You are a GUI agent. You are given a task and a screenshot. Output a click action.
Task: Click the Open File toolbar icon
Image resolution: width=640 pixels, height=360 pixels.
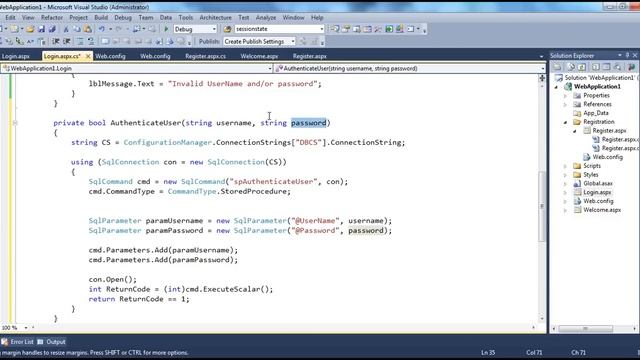point(30,29)
